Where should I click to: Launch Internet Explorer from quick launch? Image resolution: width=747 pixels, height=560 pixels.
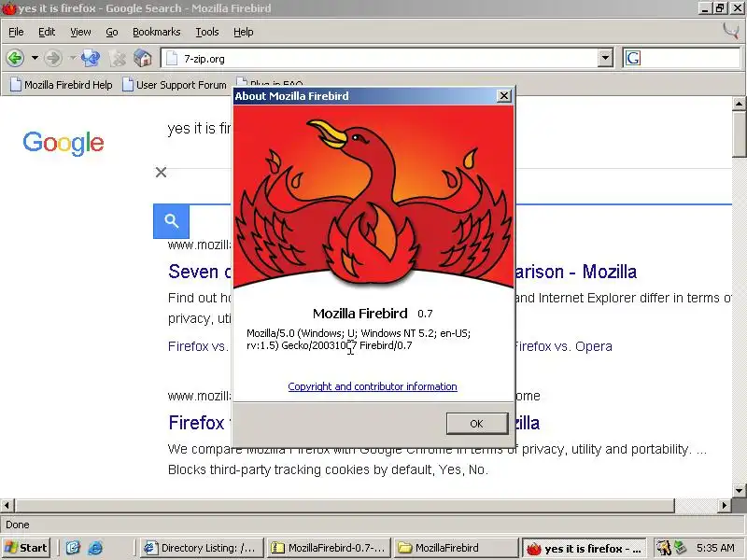point(95,548)
